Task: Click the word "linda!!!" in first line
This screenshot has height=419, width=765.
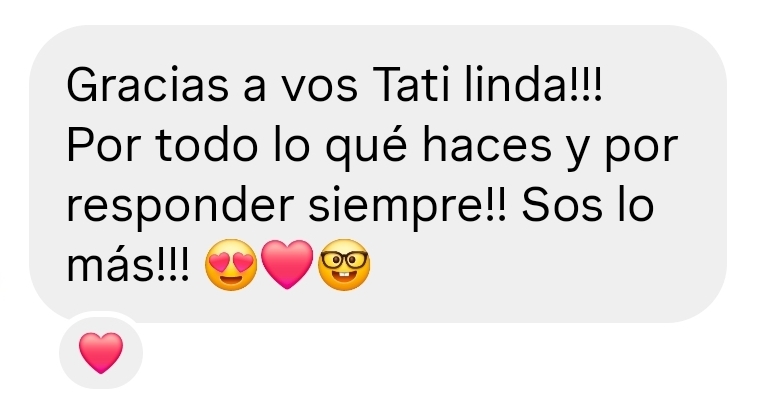Action: [533, 85]
